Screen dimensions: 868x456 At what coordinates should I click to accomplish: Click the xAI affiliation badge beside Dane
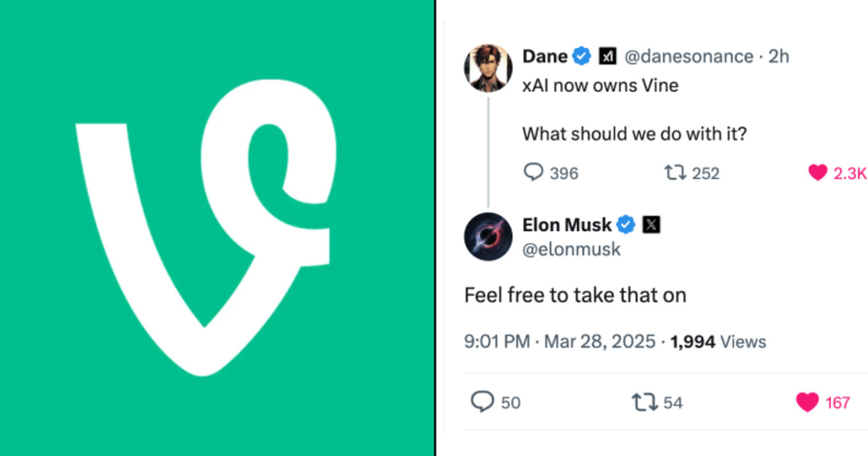(608, 56)
